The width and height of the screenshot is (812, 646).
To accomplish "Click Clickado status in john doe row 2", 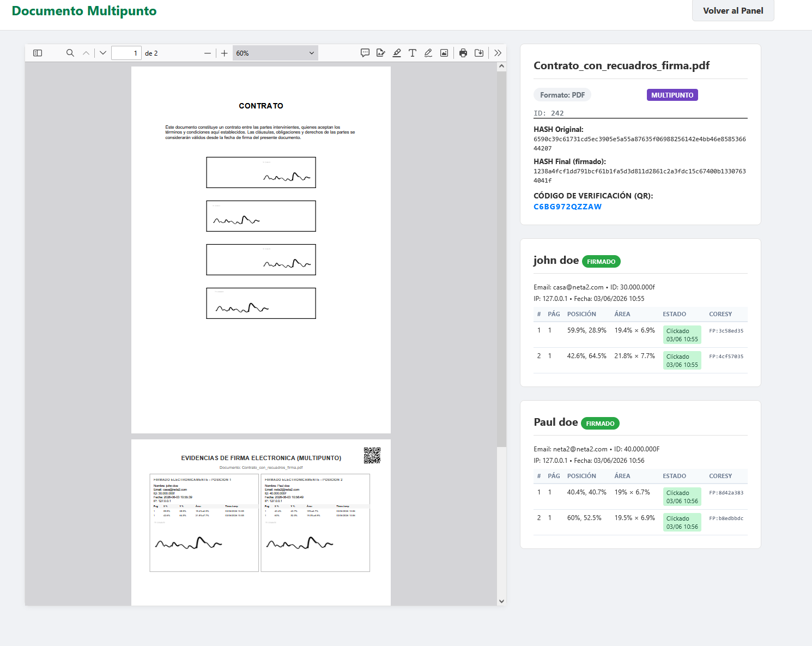I will [x=682, y=360].
